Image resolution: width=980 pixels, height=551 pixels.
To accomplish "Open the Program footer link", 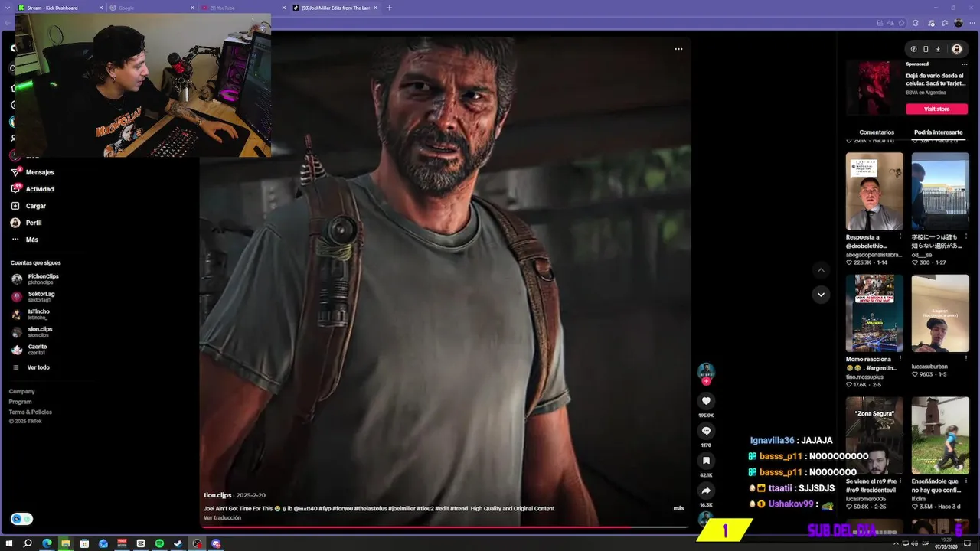I will click(20, 402).
